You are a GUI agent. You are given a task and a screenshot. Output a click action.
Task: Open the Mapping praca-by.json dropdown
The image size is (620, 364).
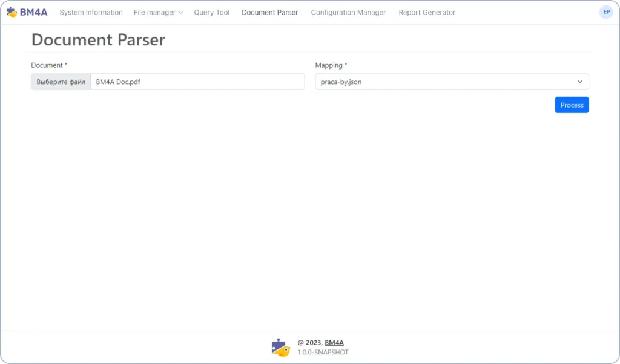tap(452, 82)
